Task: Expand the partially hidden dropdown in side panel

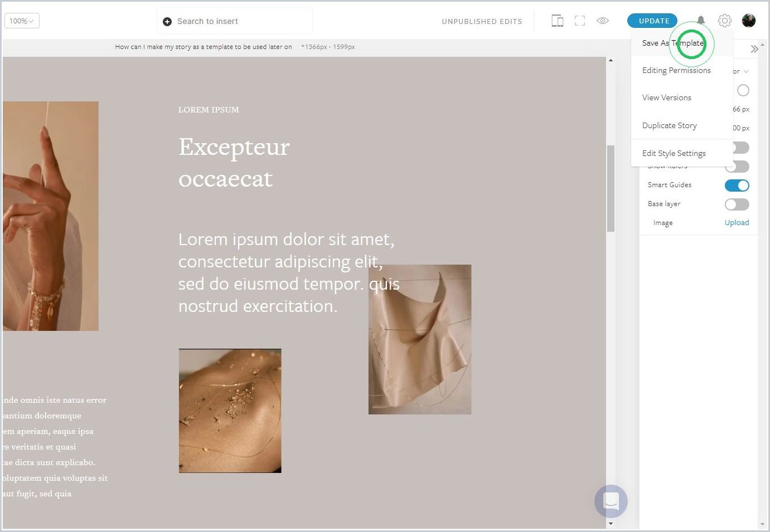Action: click(x=742, y=71)
